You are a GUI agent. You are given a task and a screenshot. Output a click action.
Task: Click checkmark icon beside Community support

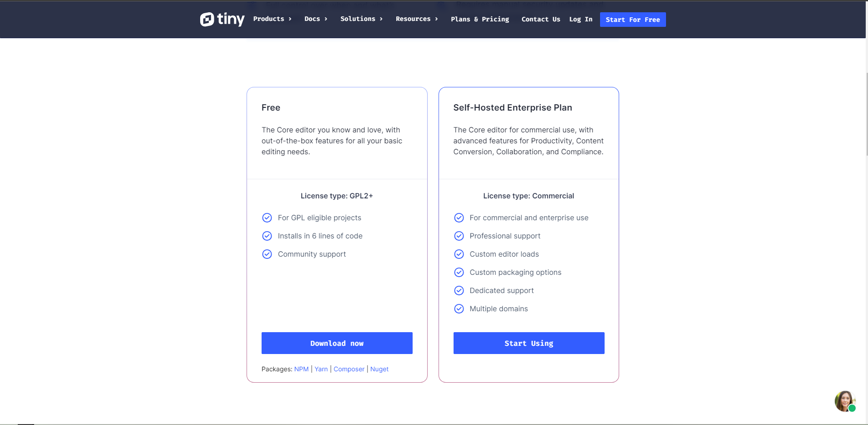point(267,254)
